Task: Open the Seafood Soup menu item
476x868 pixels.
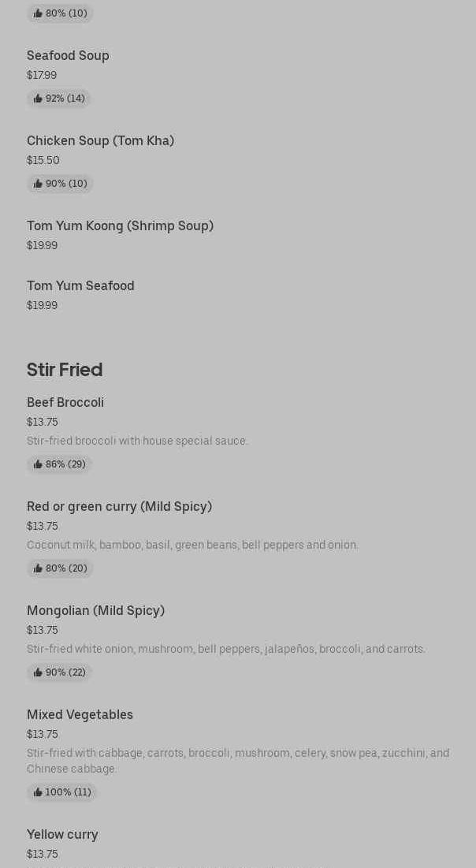Action: [x=68, y=55]
